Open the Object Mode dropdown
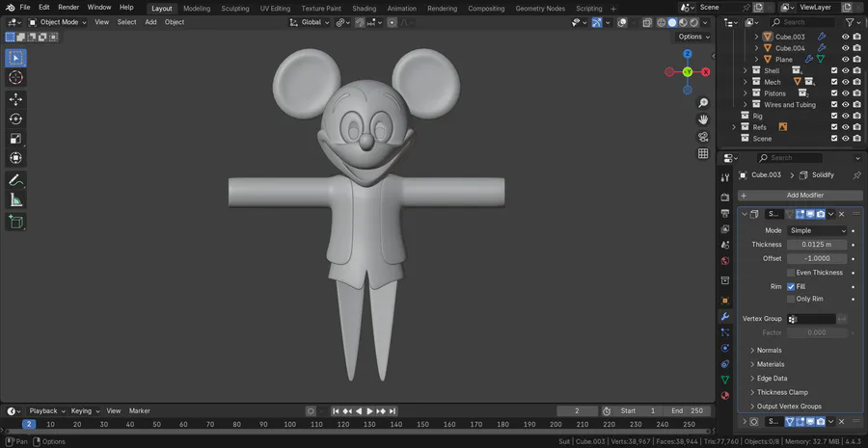The width and height of the screenshot is (868, 448). 58,22
